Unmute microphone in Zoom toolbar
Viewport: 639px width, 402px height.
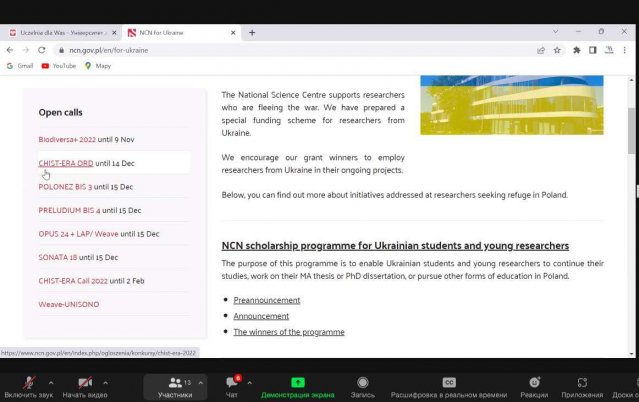27,384
